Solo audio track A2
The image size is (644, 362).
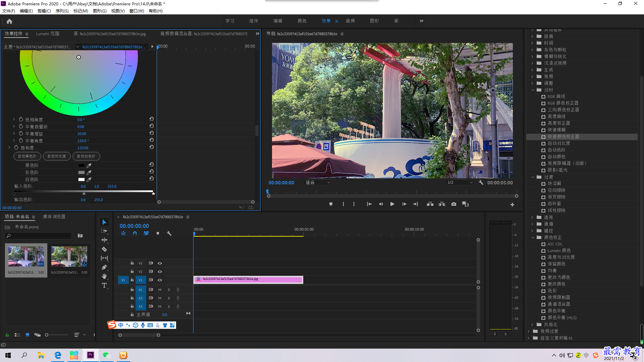[169, 298]
